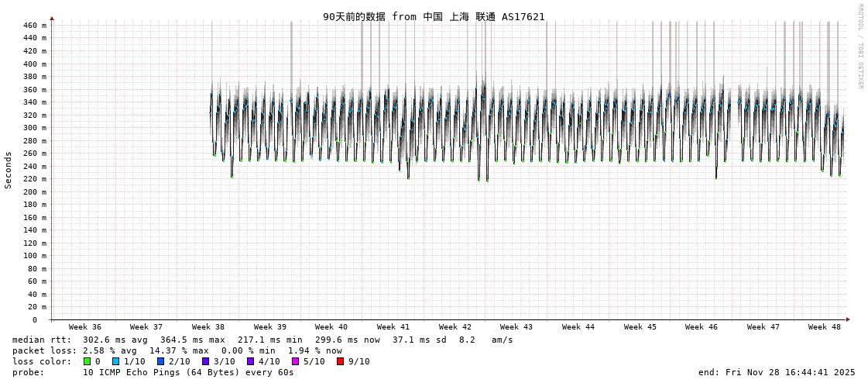
Task: Click the Week 45 x-axis label
Action: pos(640,327)
